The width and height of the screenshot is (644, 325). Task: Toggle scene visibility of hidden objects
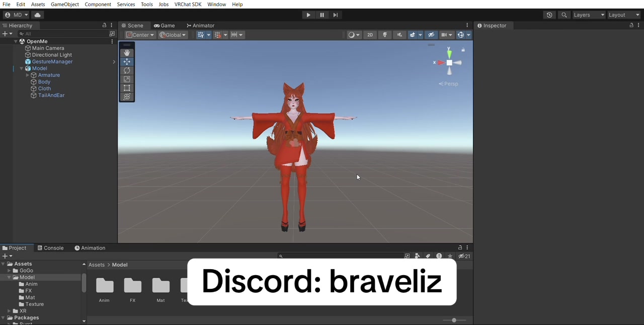coord(431,35)
